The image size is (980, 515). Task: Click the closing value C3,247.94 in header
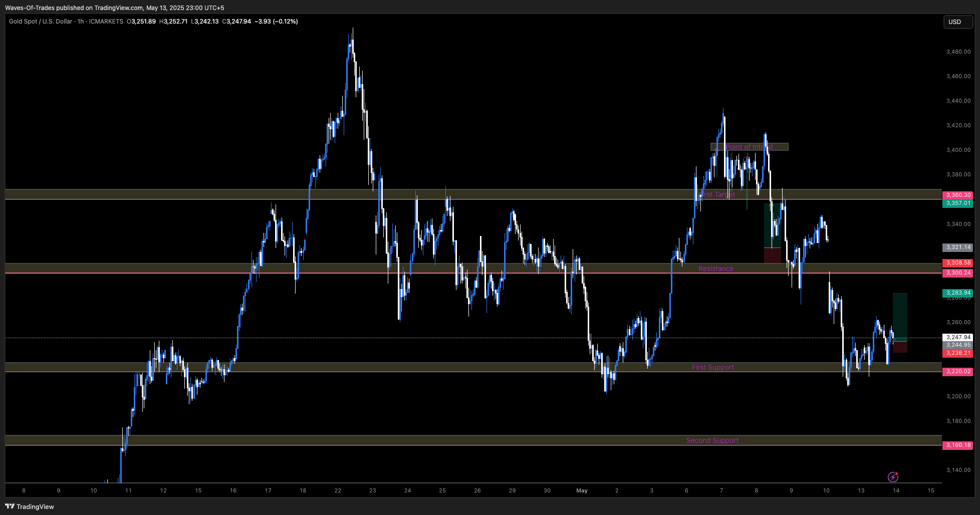coord(236,22)
